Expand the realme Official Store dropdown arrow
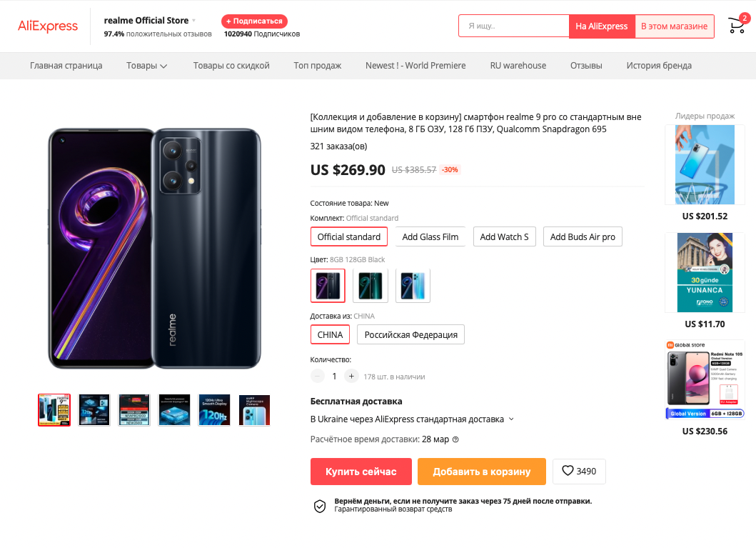The image size is (756, 548). [193, 21]
